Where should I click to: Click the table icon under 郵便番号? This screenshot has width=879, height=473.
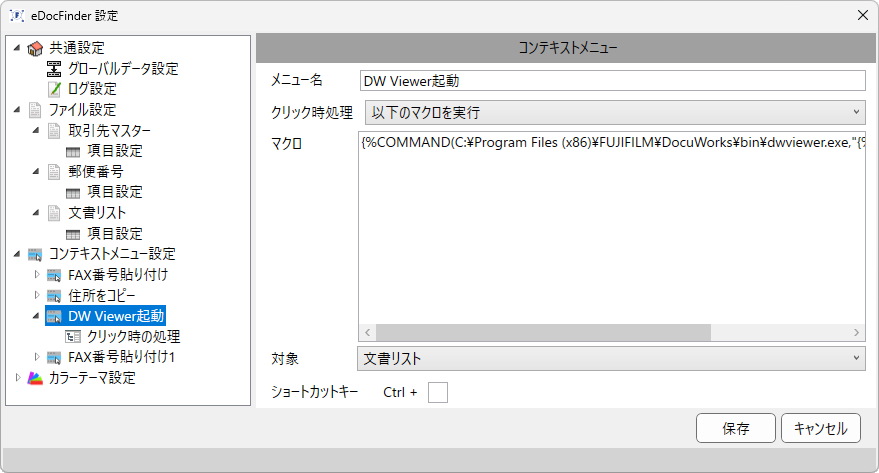pyautogui.click(x=73, y=193)
